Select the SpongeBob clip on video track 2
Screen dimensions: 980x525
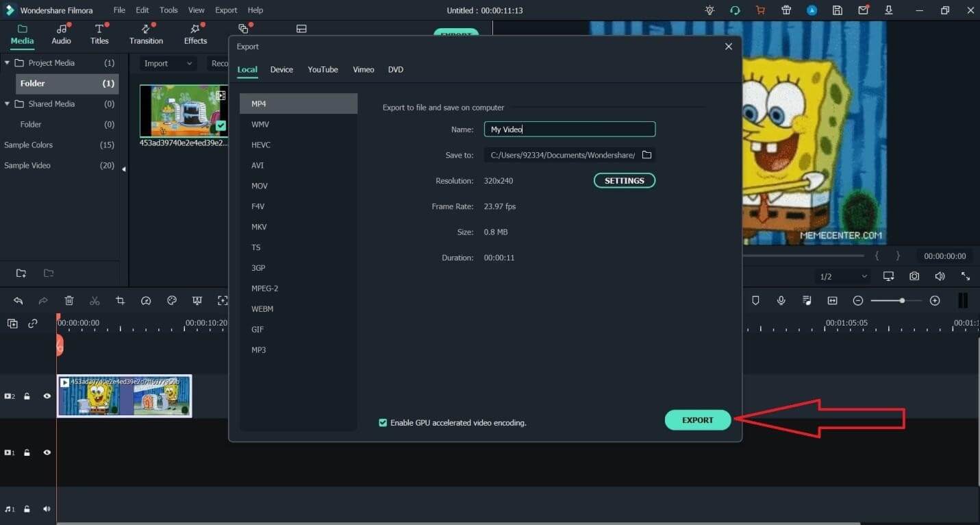(124, 396)
